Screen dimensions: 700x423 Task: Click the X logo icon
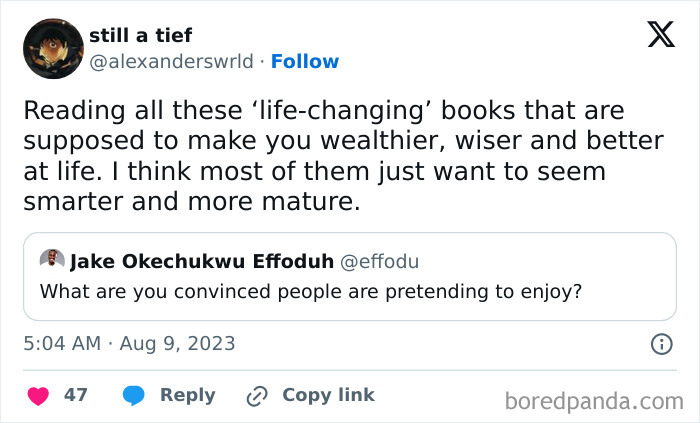coord(661,34)
